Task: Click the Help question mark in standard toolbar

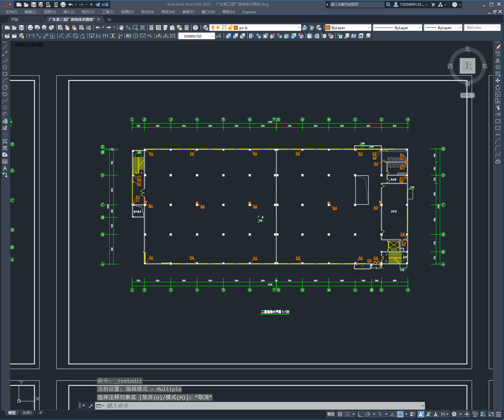Action: click(x=195, y=28)
